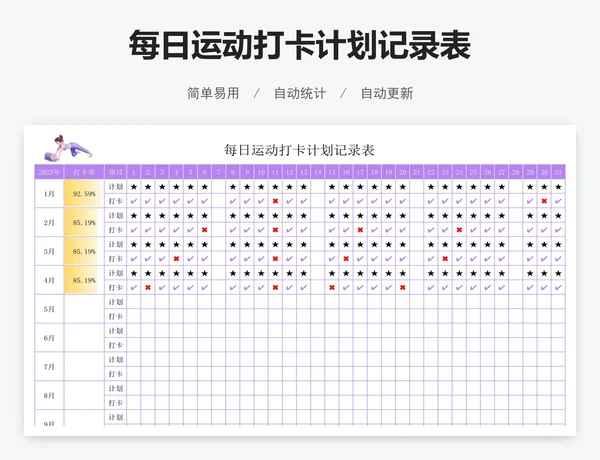Click the empty 5月 打卡率 cell
Viewport: 600px width, 460px height.
coord(84,309)
